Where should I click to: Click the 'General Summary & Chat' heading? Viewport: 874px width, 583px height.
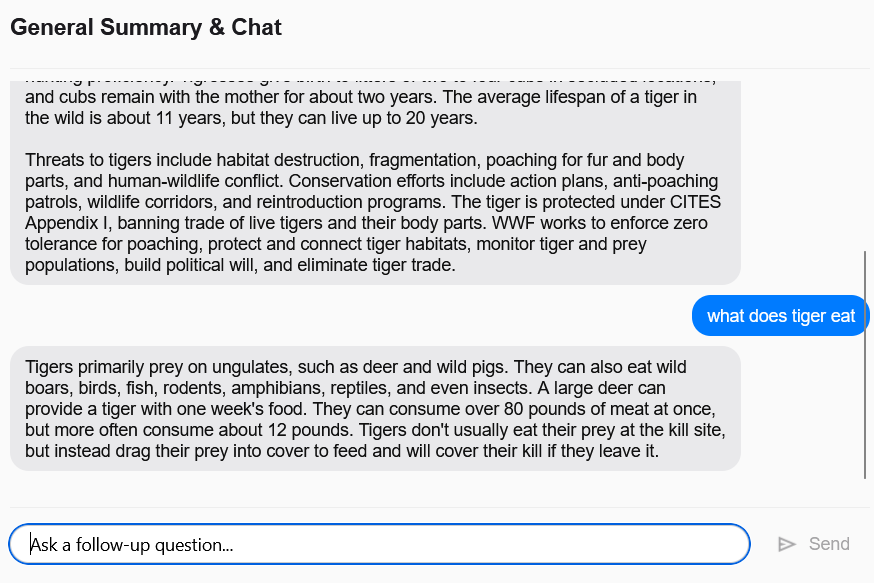tap(146, 27)
